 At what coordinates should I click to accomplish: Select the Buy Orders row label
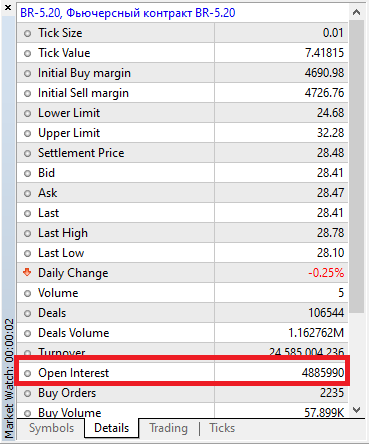(67, 393)
